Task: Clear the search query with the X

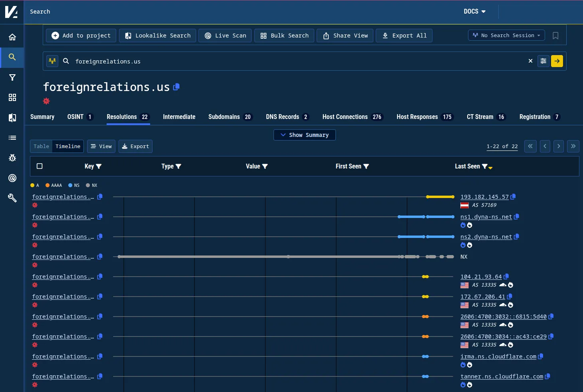Action: 530,61
